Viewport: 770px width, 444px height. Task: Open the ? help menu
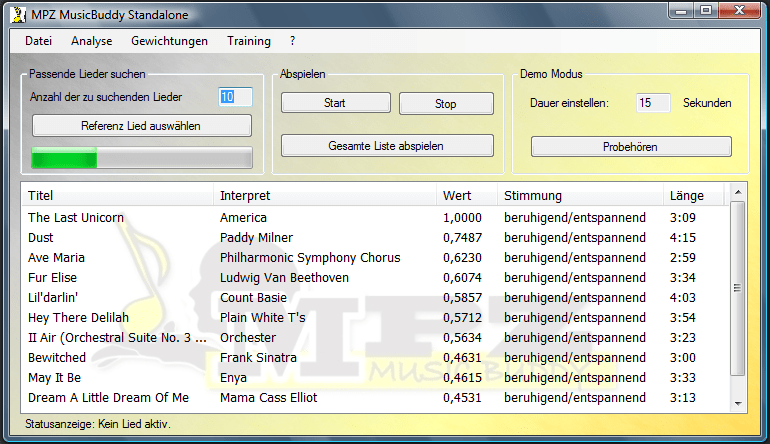point(292,41)
